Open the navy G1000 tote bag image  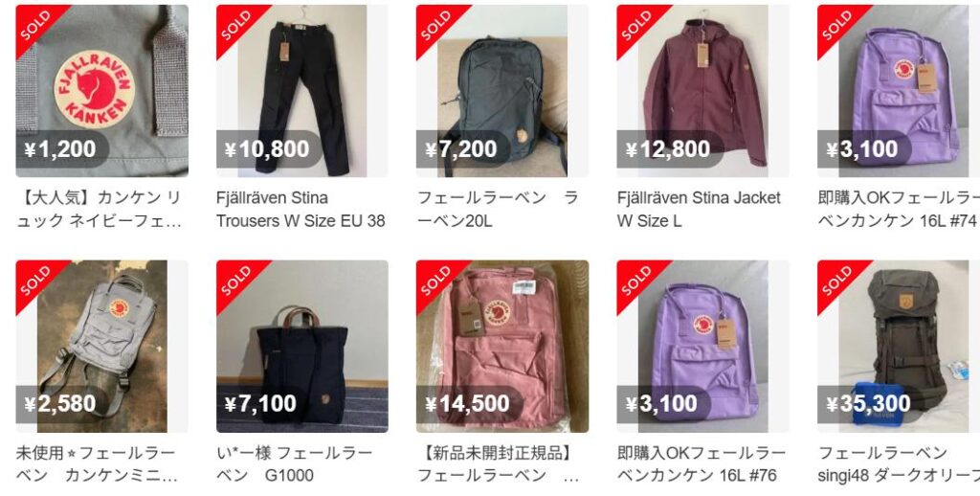pos(301,346)
